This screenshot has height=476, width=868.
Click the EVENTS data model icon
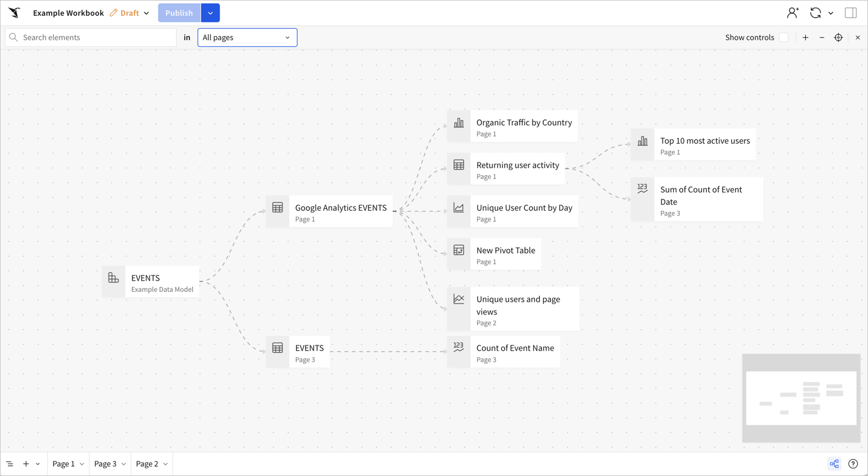pyautogui.click(x=114, y=278)
